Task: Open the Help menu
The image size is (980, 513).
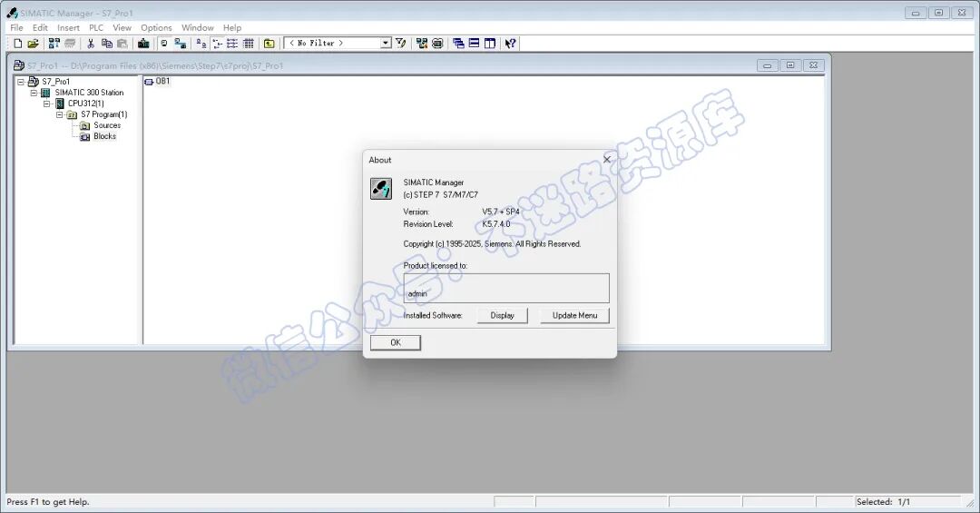Action: pyautogui.click(x=232, y=27)
